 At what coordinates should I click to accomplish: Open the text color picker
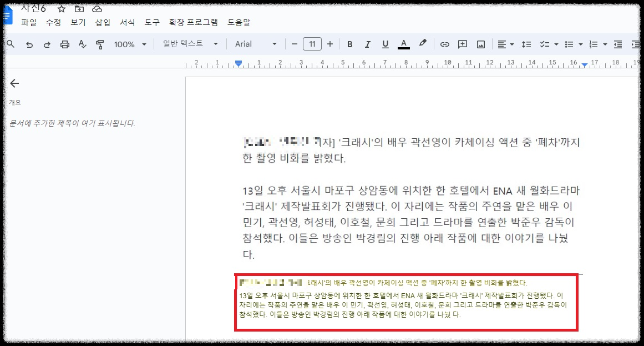(x=403, y=43)
